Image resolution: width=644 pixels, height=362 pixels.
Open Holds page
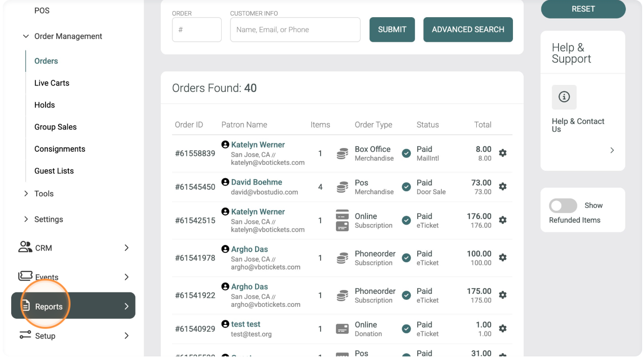[x=45, y=105]
